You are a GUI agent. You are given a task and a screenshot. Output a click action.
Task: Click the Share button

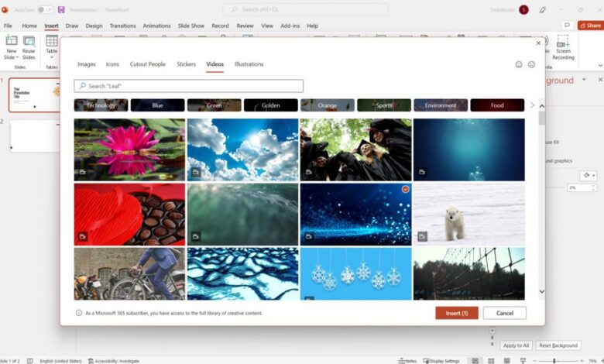click(590, 26)
